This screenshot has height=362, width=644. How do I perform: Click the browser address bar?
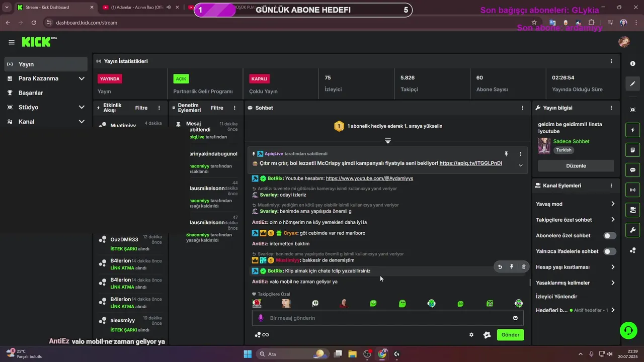click(x=287, y=23)
